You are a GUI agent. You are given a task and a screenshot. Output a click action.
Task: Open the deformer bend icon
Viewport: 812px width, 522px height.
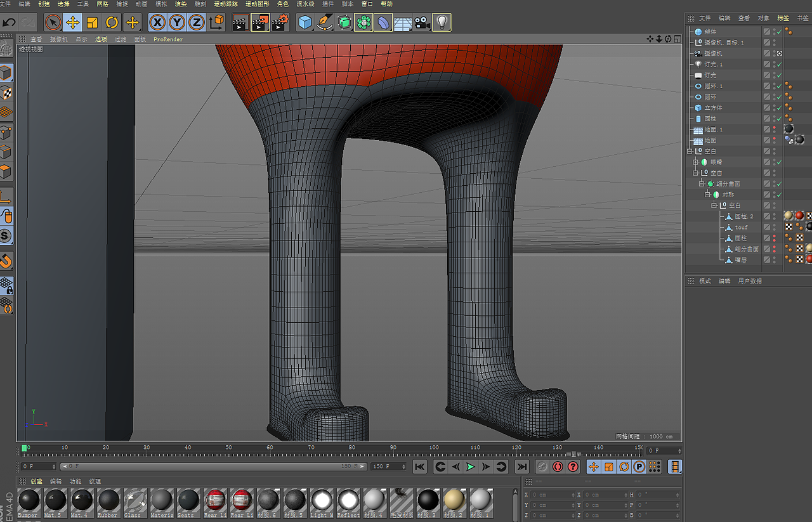[x=383, y=23]
